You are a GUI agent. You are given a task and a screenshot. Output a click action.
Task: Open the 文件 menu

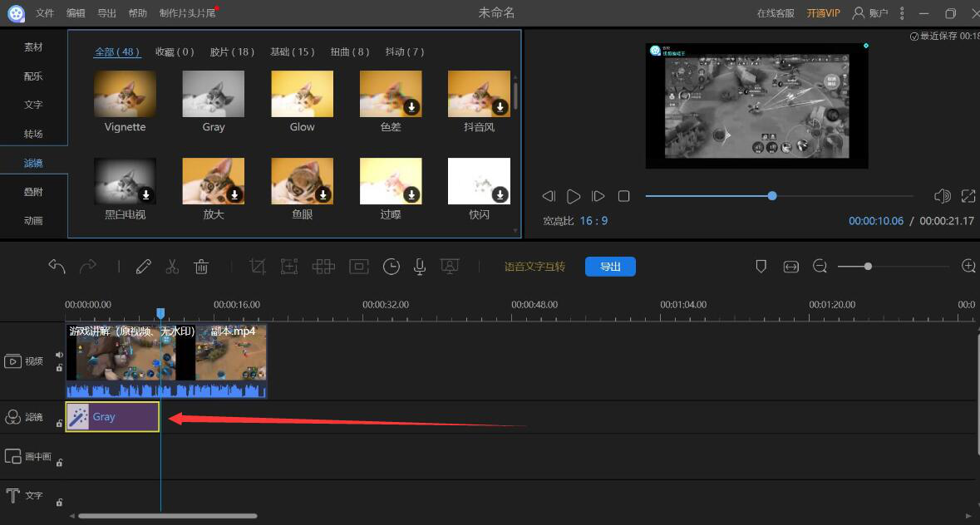click(x=45, y=13)
